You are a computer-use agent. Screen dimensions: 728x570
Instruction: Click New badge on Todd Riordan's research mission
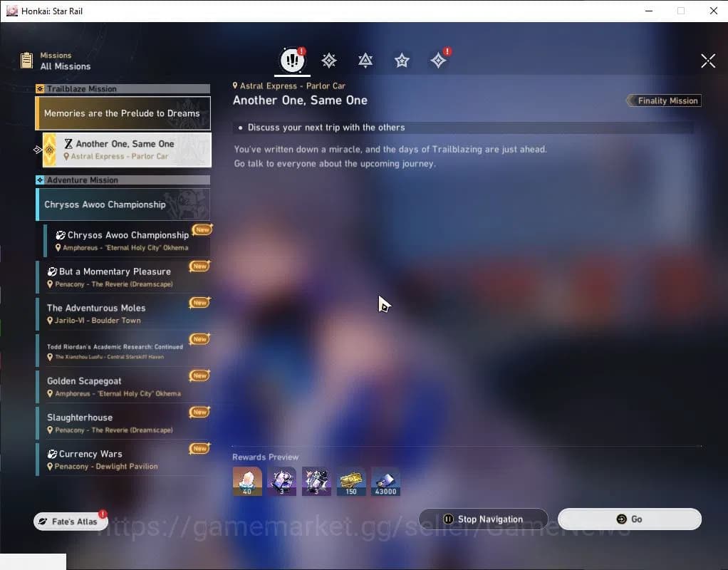[x=199, y=339]
